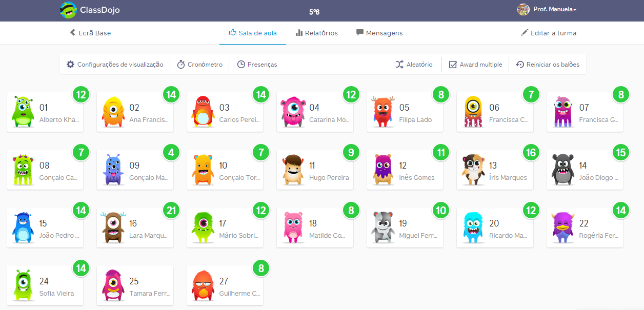644x310 pixels.
Task: Click student 06's yellow octopus avatar
Action: (473, 112)
